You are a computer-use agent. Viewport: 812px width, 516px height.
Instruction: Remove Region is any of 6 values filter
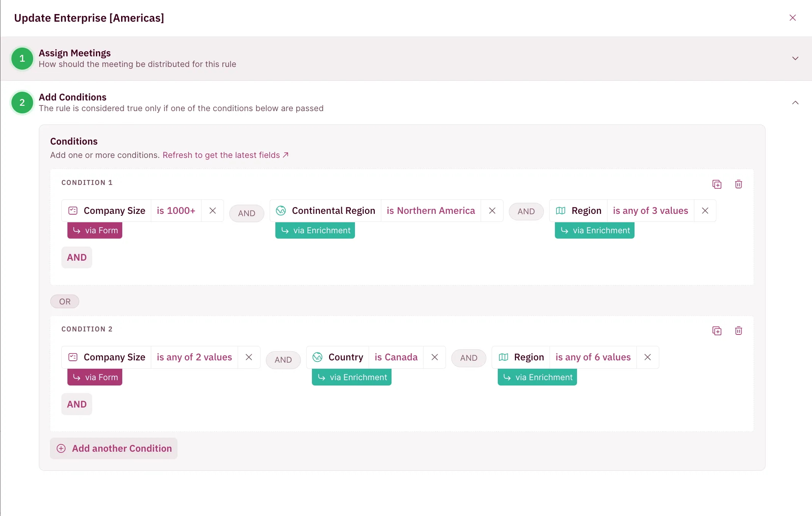coord(647,357)
